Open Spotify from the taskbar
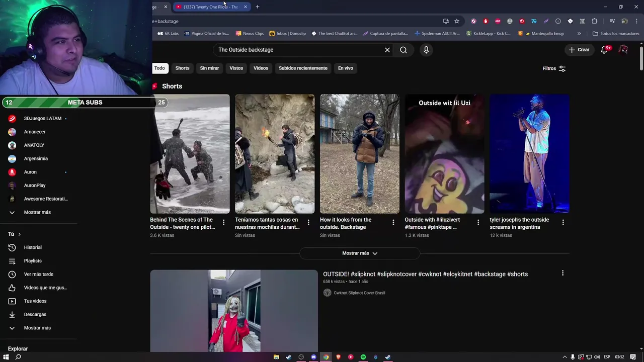This screenshot has height=362, width=644. pyautogui.click(x=363, y=357)
